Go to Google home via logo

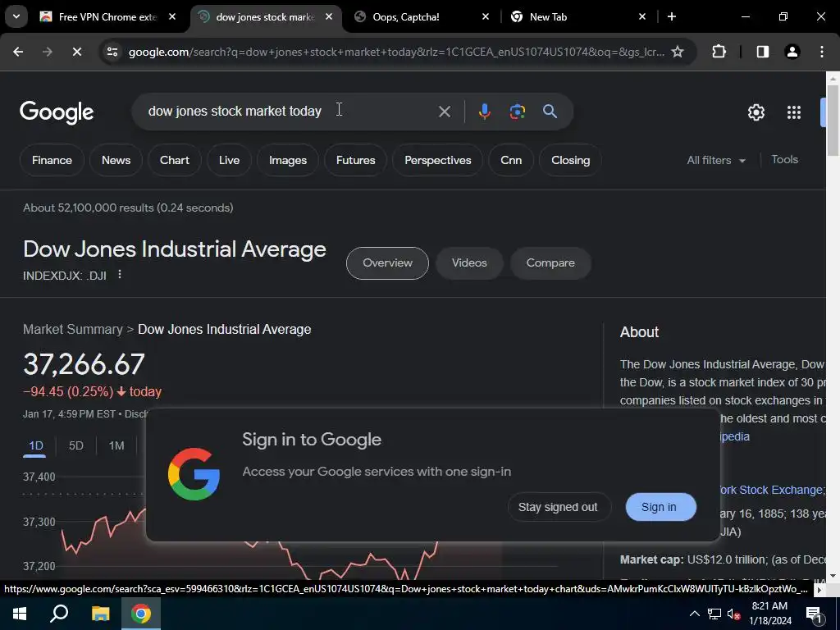click(57, 112)
